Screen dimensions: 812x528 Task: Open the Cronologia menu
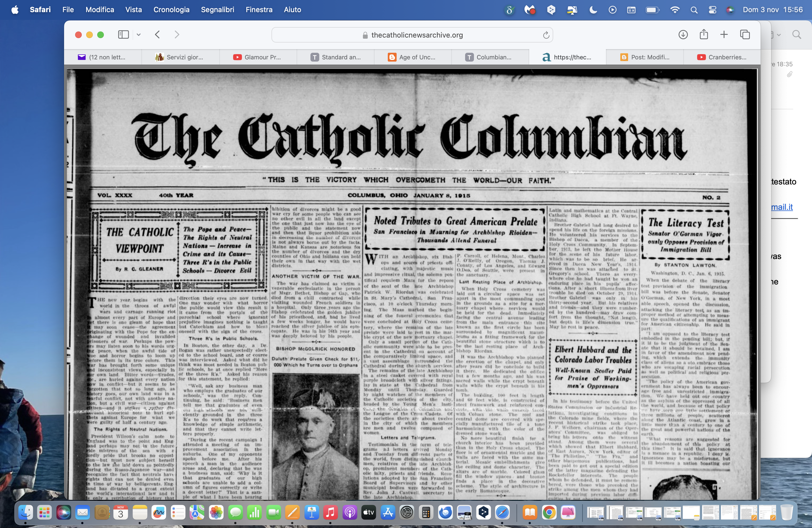(x=171, y=10)
